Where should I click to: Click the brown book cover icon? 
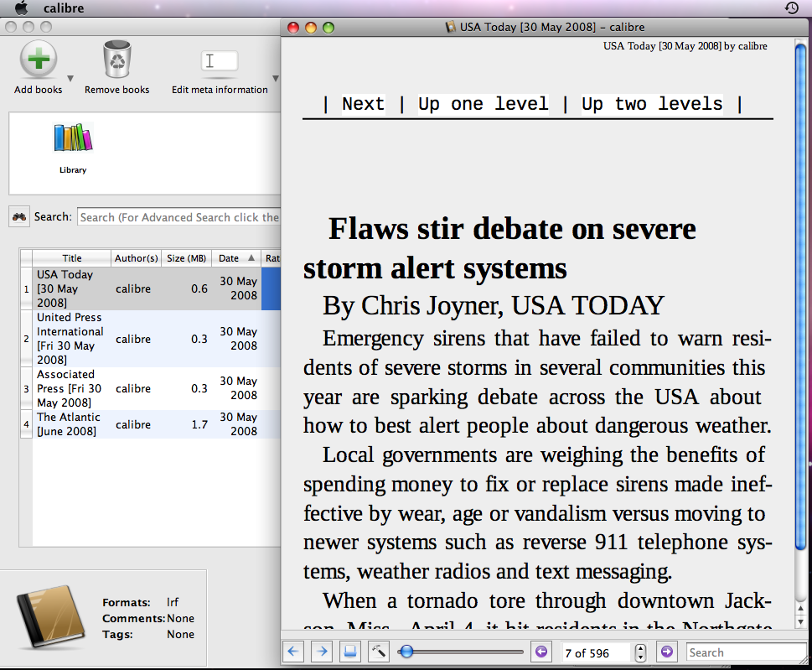pyautogui.click(x=52, y=616)
